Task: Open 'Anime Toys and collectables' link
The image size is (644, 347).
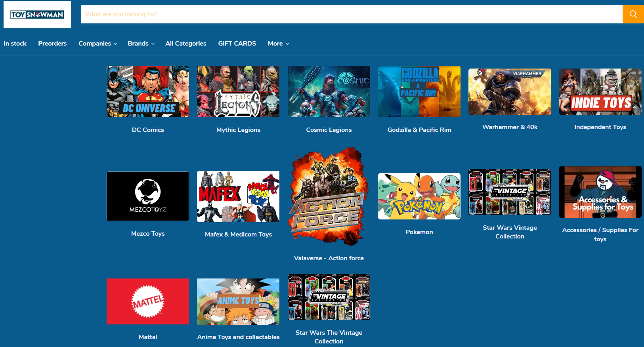Action: tap(238, 337)
